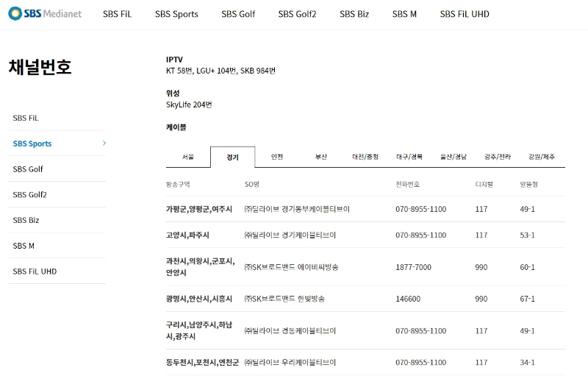Click the 60-1 value in 과천시 row

[x=527, y=267]
